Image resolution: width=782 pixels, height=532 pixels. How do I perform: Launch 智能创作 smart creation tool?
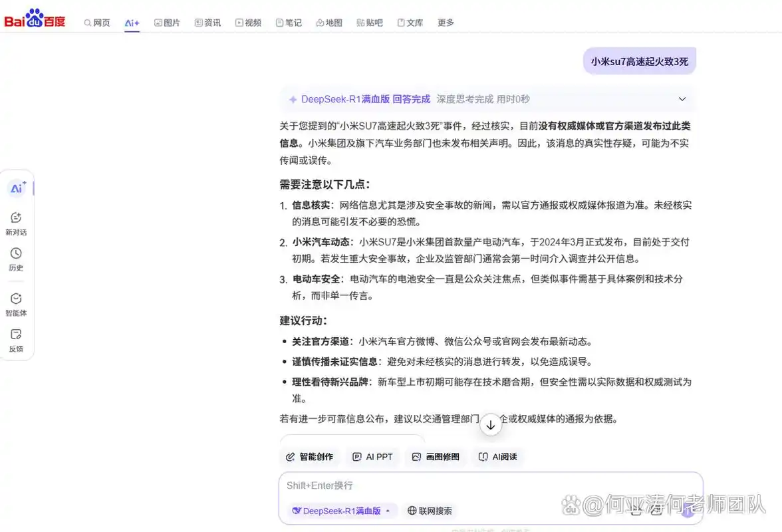(x=309, y=457)
